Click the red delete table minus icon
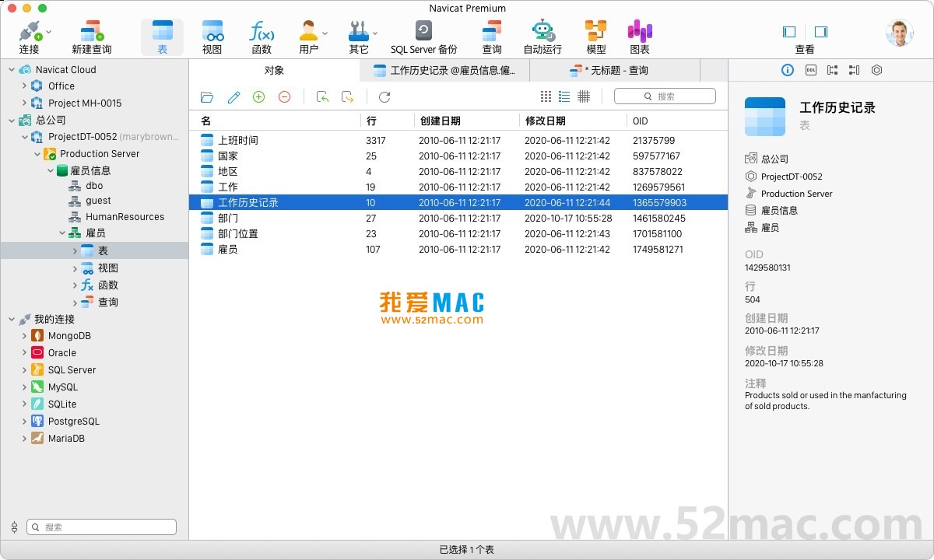Viewport: 934px width, 560px height. 285,96
